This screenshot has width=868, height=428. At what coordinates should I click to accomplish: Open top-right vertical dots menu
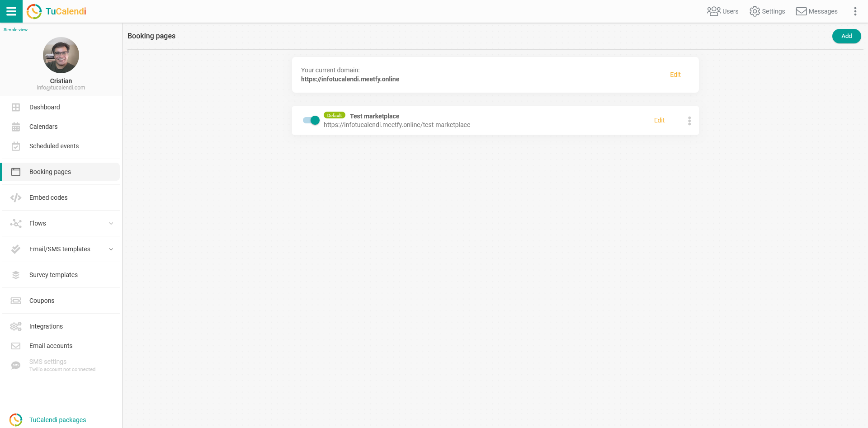pyautogui.click(x=855, y=11)
